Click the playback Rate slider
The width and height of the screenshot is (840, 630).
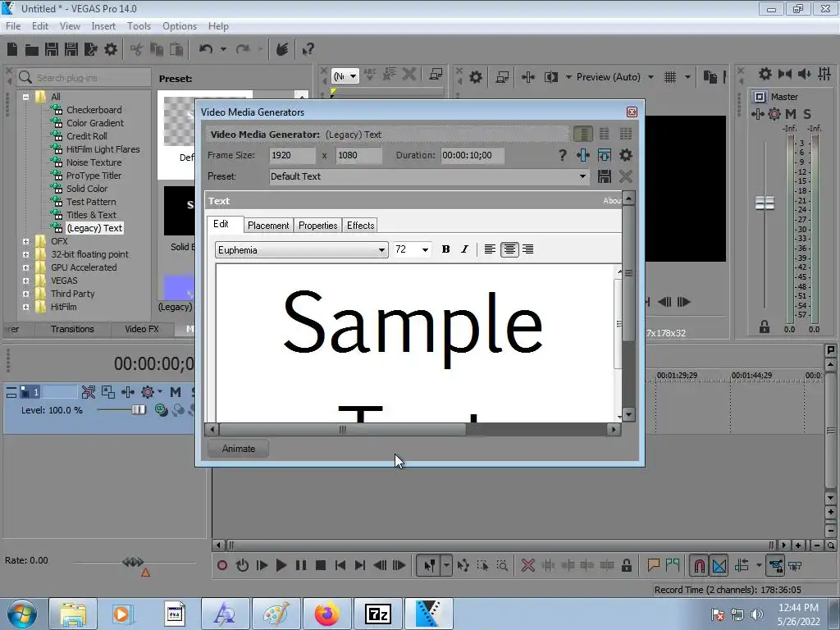[x=133, y=562]
